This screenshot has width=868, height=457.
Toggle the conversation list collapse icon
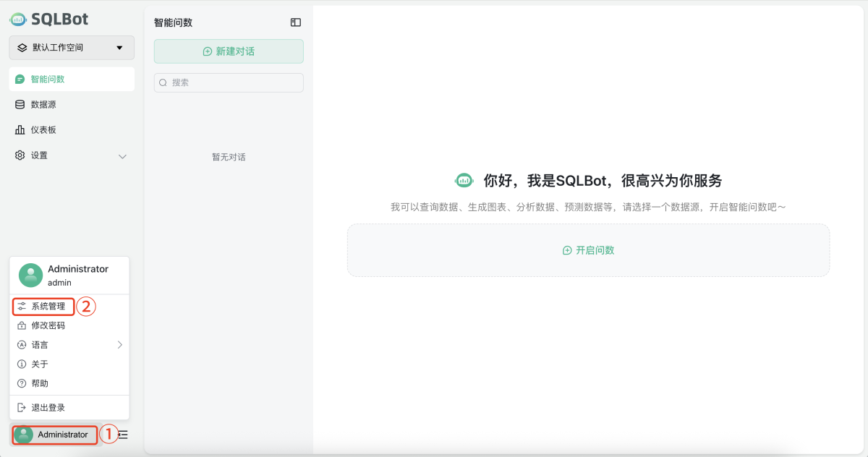tap(295, 22)
